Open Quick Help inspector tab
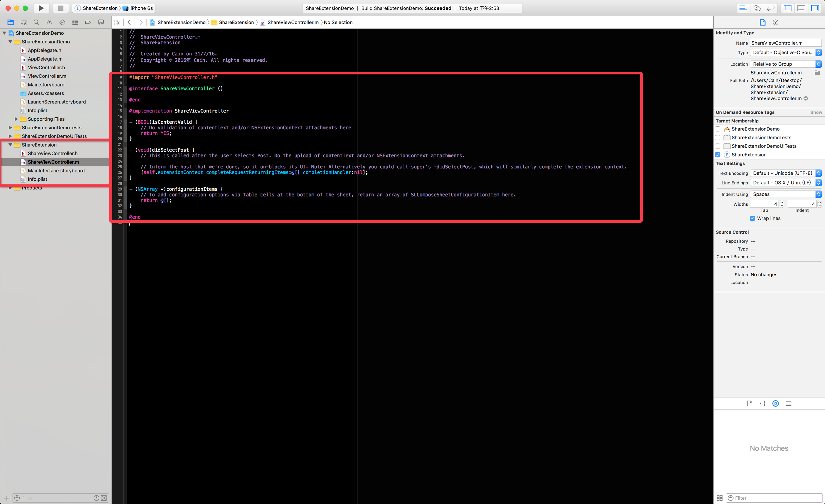 click(x=775, y=22)
